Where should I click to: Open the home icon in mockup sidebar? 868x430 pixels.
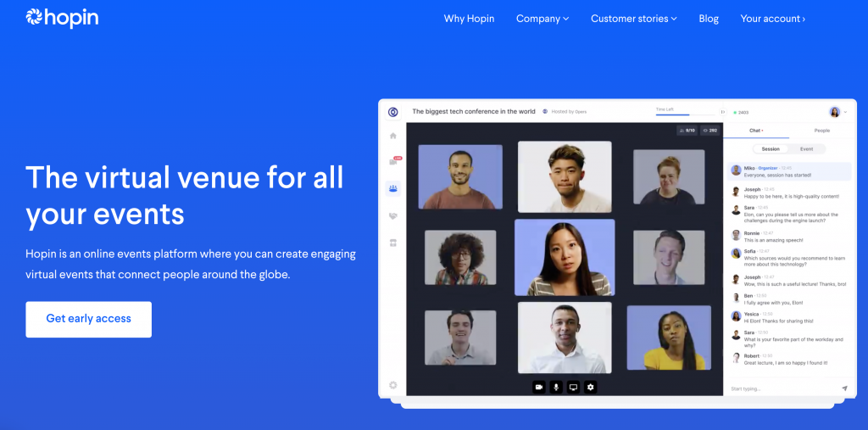(x=393, y=136)
